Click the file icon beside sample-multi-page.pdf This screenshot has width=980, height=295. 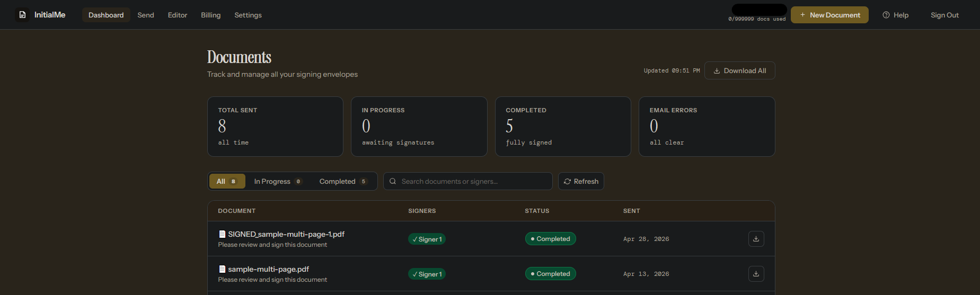(222, 269)
